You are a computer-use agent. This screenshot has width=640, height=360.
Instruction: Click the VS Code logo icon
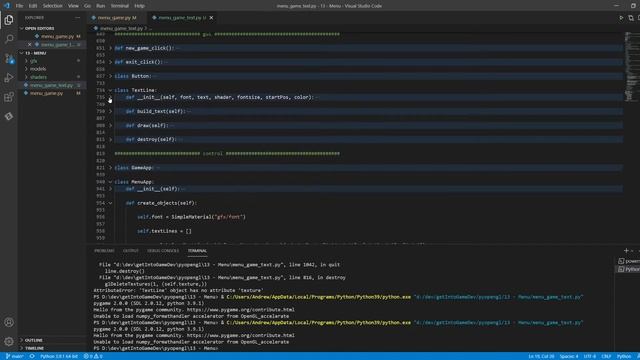tap(7, 6)
